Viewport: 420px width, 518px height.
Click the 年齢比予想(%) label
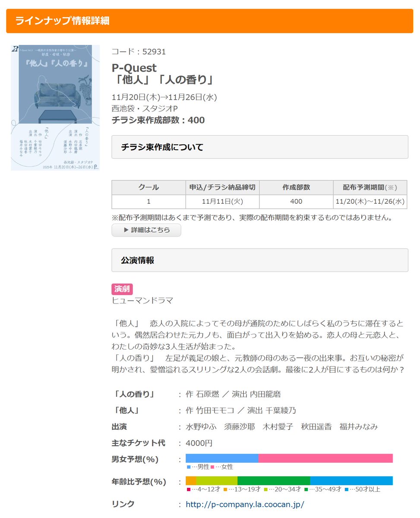[x=139, y=482]
